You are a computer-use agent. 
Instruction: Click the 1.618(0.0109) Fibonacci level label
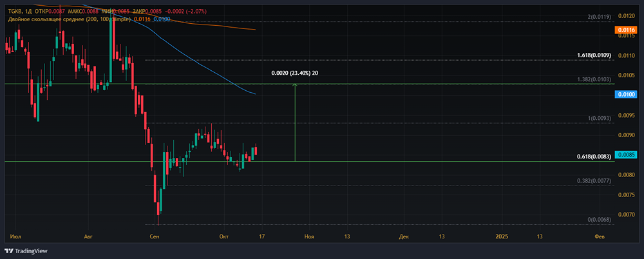pos(594,55)
